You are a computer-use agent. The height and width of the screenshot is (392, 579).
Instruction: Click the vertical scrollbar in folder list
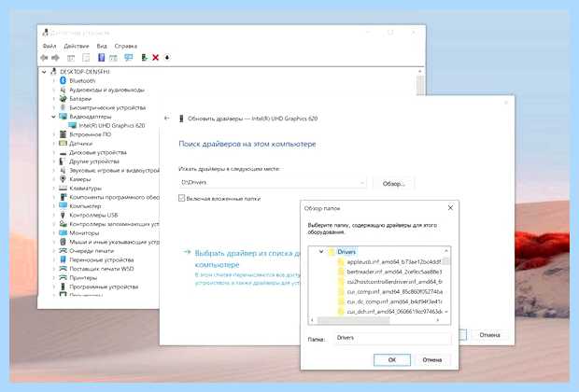point(446,261)
